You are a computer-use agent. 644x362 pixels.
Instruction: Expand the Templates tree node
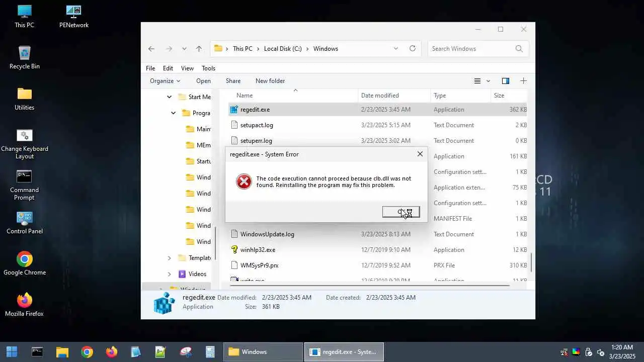[169, 258]
